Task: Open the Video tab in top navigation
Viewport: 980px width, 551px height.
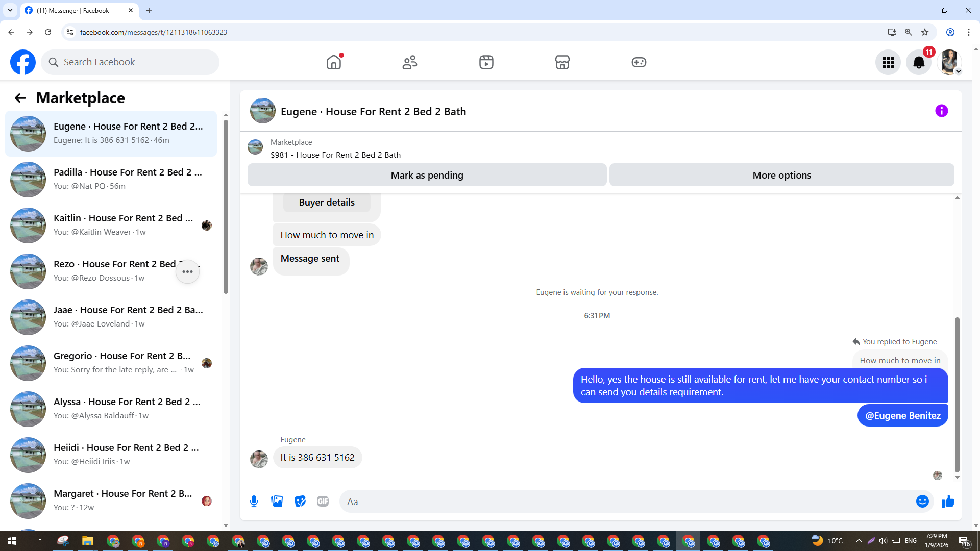Action: click(486, 62)
